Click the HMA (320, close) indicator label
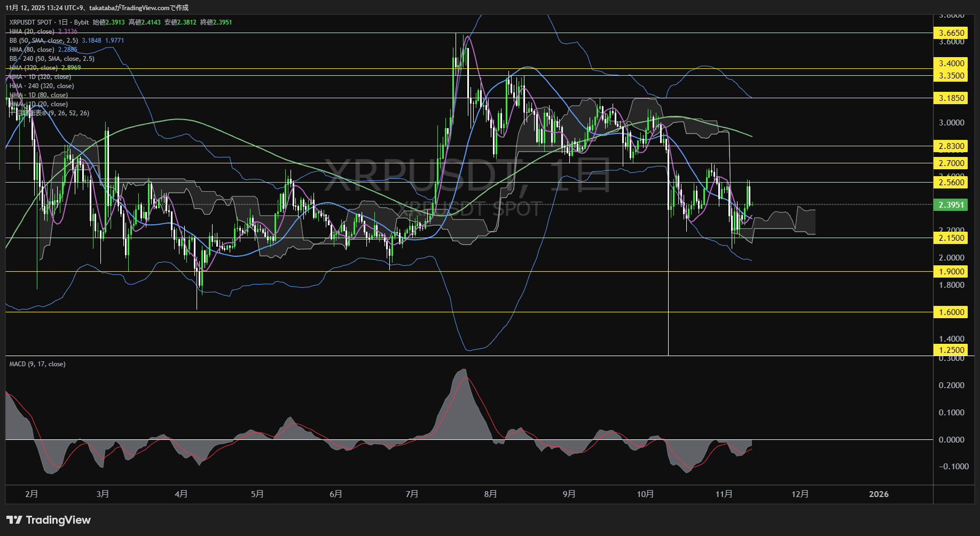The image size is (980, 536). [34, 68]
